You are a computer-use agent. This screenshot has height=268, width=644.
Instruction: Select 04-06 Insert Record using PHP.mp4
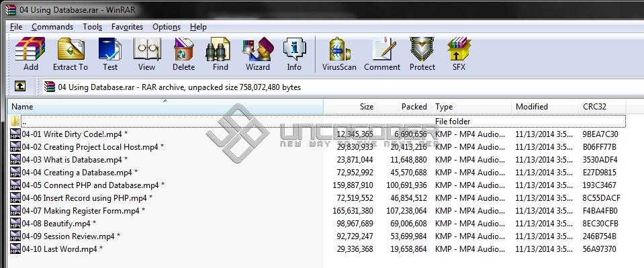click(x=87, y=197)
